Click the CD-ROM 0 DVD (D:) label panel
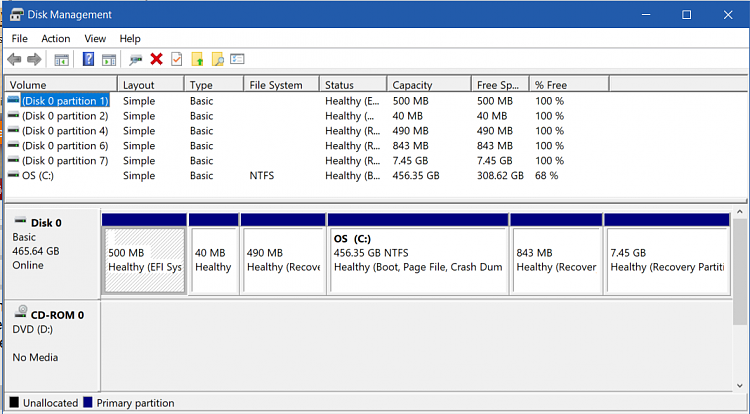The image size is (750, 414). point(52,346)
